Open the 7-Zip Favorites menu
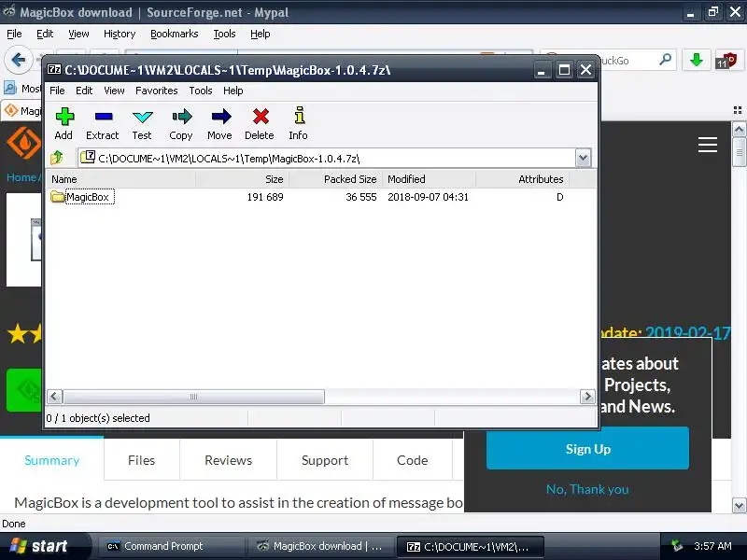The height and width of the screenshot is (560, 747). 156,91
